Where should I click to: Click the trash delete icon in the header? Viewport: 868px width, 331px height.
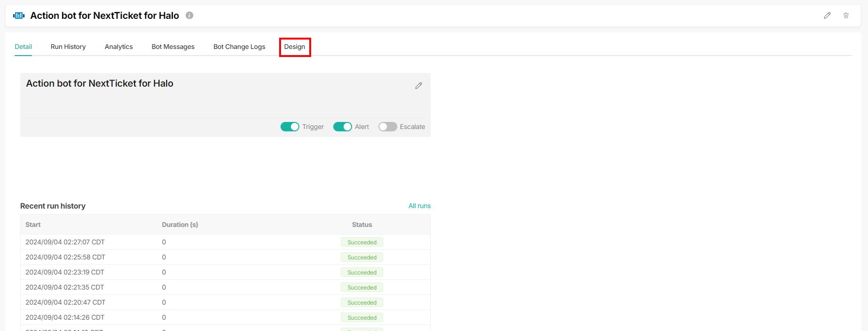tap(846, 16)
